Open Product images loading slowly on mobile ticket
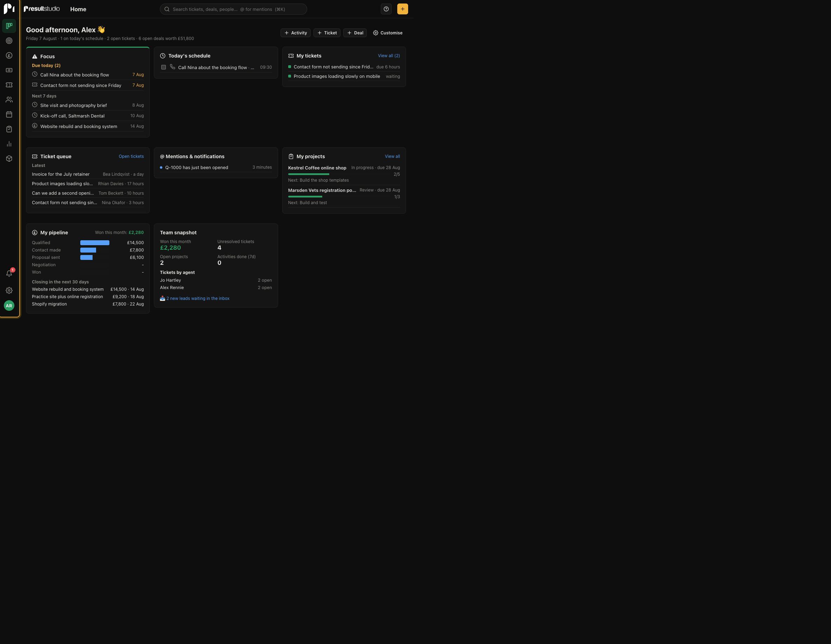 [344, 76]
